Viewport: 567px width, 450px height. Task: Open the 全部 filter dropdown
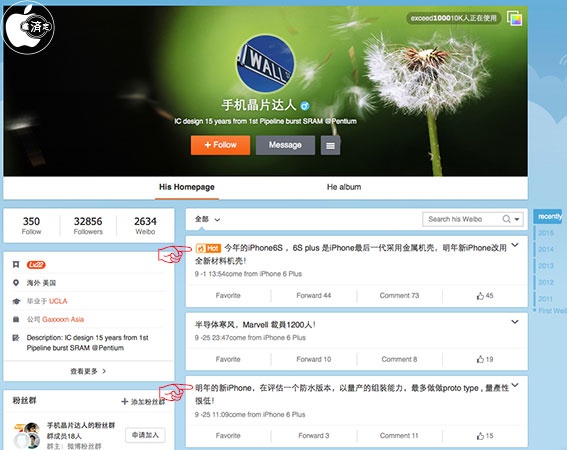tap(208, 219)
